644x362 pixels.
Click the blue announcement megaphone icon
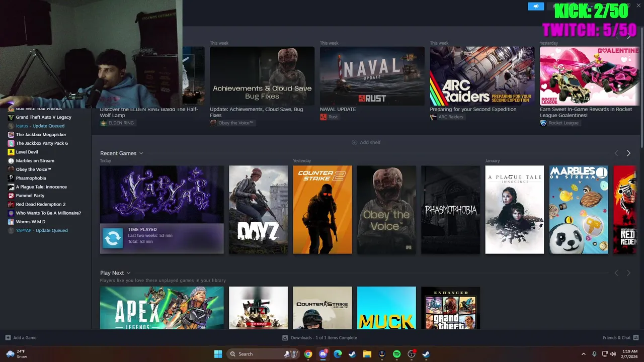536,6
